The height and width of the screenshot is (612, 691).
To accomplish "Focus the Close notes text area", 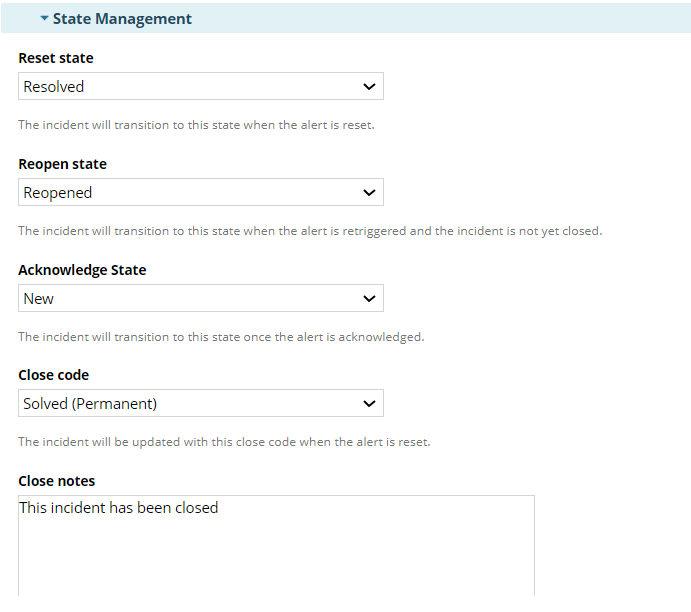I will 276,550.
